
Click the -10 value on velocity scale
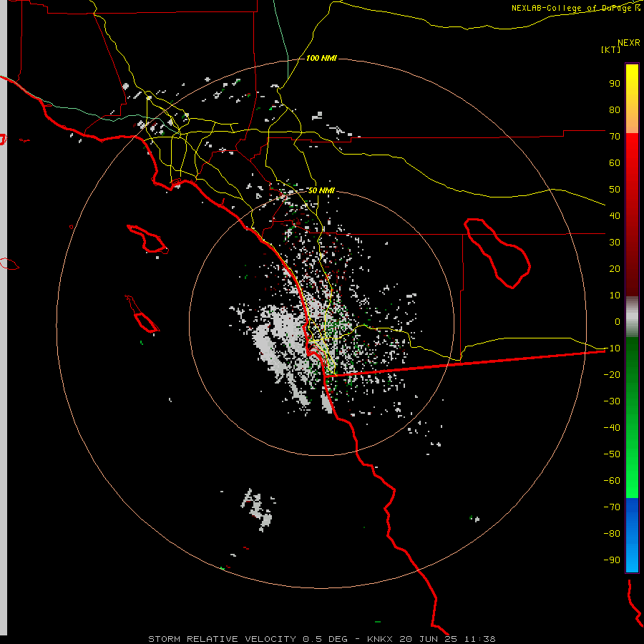[x=612, y=348]
